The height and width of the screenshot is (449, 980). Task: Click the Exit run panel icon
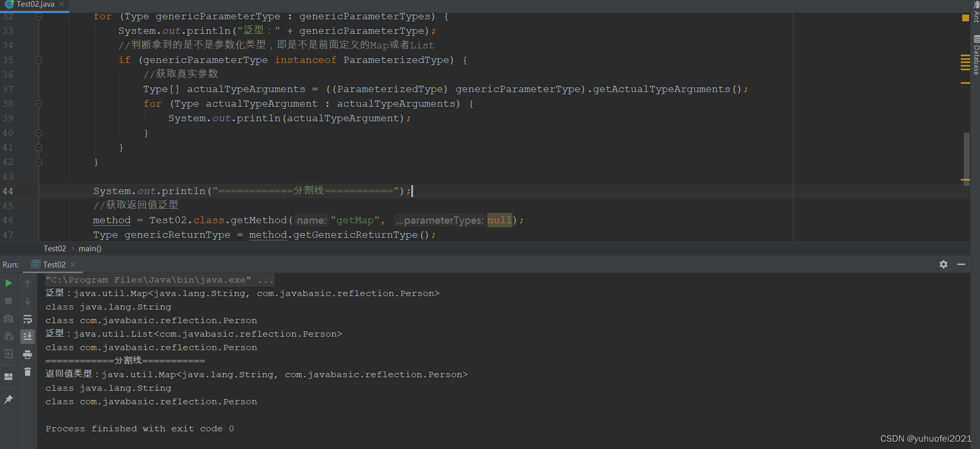8,354
